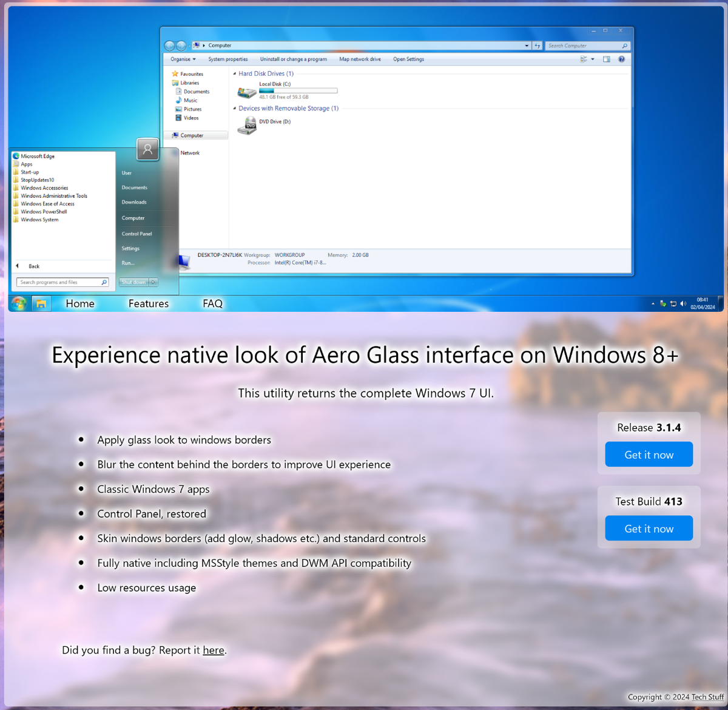Click Get it now for Test Build 413
The image size is (728, 710).
[x=649, y=529]
